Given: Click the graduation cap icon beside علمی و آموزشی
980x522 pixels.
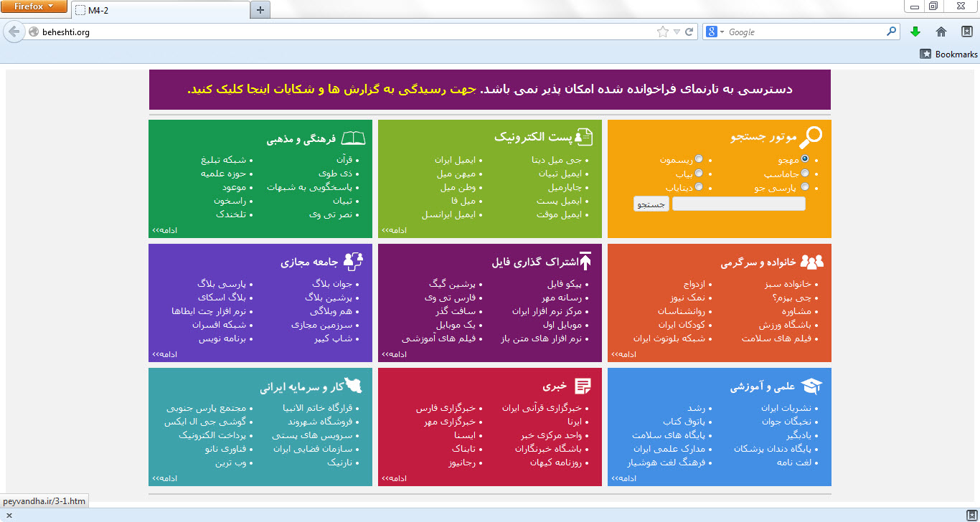Looking at the screenshot, I should 811,386.
